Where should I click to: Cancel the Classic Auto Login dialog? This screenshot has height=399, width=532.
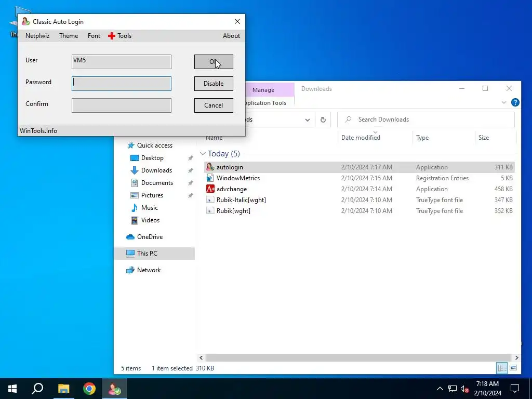(214, 105)
